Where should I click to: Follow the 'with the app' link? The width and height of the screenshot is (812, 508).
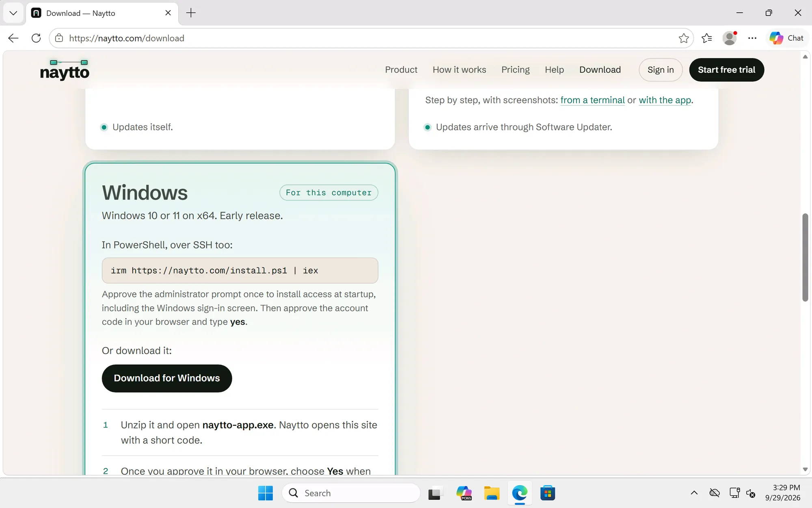pos(665,100)
